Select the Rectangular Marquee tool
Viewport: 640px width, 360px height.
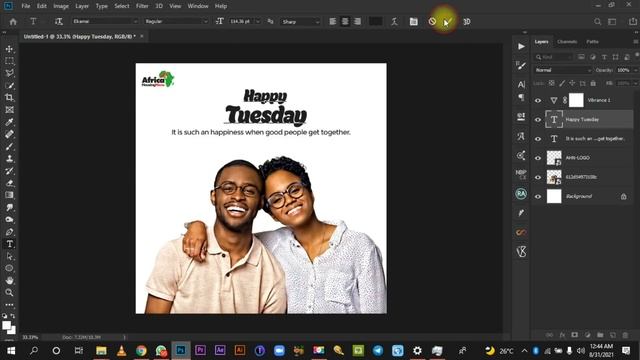[9, 61]
